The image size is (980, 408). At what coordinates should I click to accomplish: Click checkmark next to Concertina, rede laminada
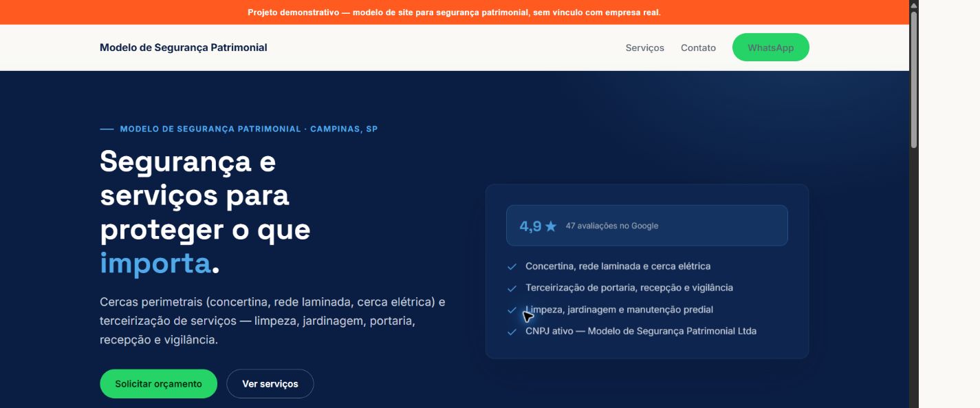pyautogui.click(x=512, y=266)
